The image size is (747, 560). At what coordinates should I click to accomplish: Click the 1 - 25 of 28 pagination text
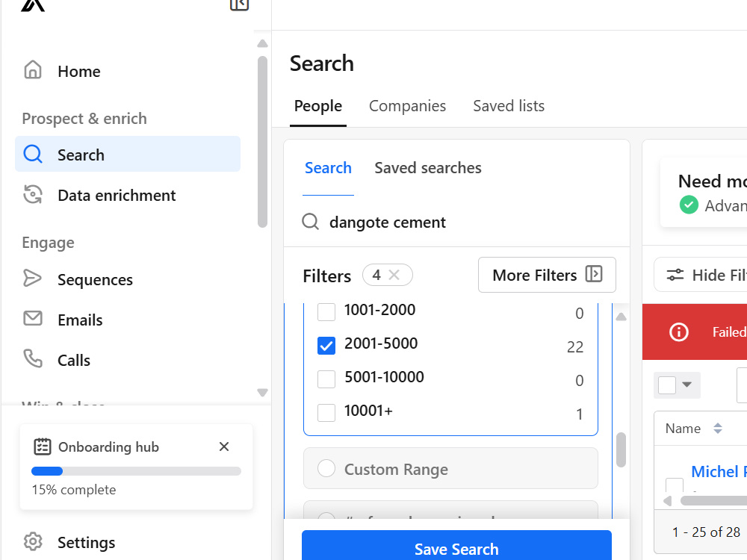point(706,532)
